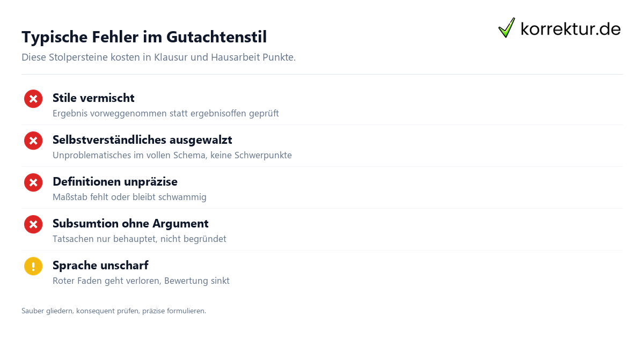Click the subtitle about Stolpersteine in Klausur
Image resolution: width=644 pixels, height=338 pixels.
pyautogui.click(x=158, y=57)
